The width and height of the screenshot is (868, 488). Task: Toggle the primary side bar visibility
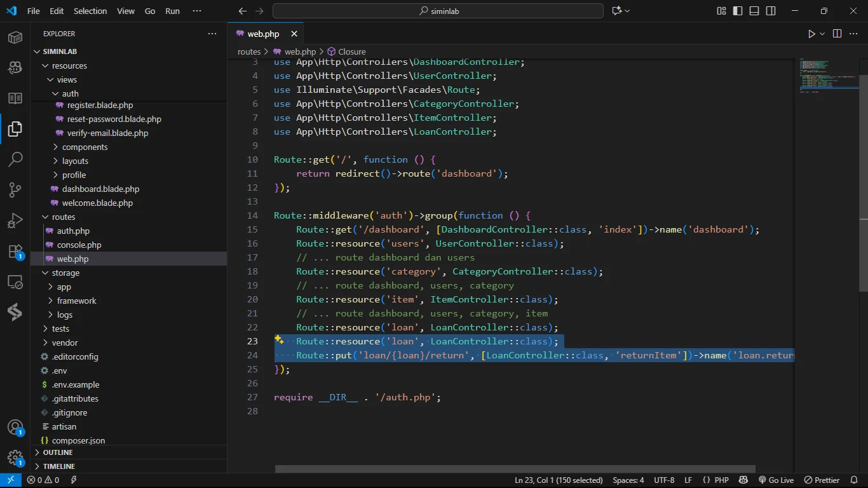point(738,11)
